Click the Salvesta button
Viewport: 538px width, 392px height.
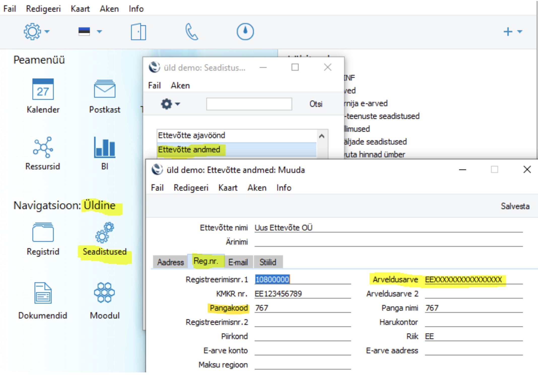[515, 206]
